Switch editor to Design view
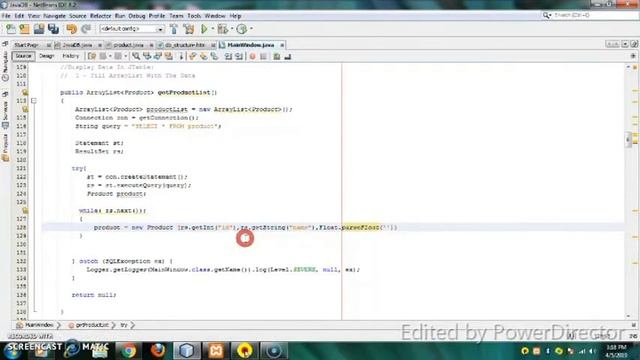The image size is (640, 360). 47,56
